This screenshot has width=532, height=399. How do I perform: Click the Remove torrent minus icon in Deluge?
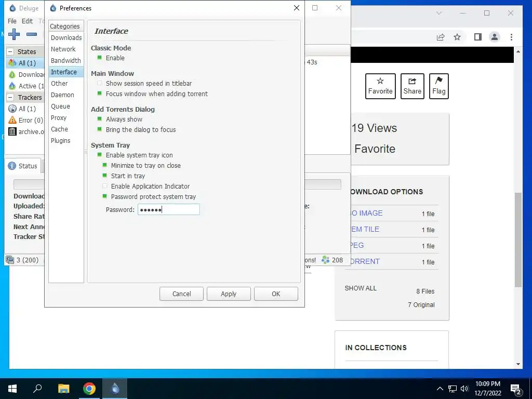pos(32,34)
